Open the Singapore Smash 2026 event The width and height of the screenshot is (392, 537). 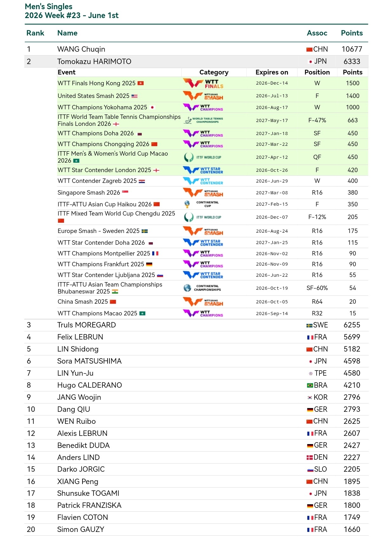(x=89, y=193)
